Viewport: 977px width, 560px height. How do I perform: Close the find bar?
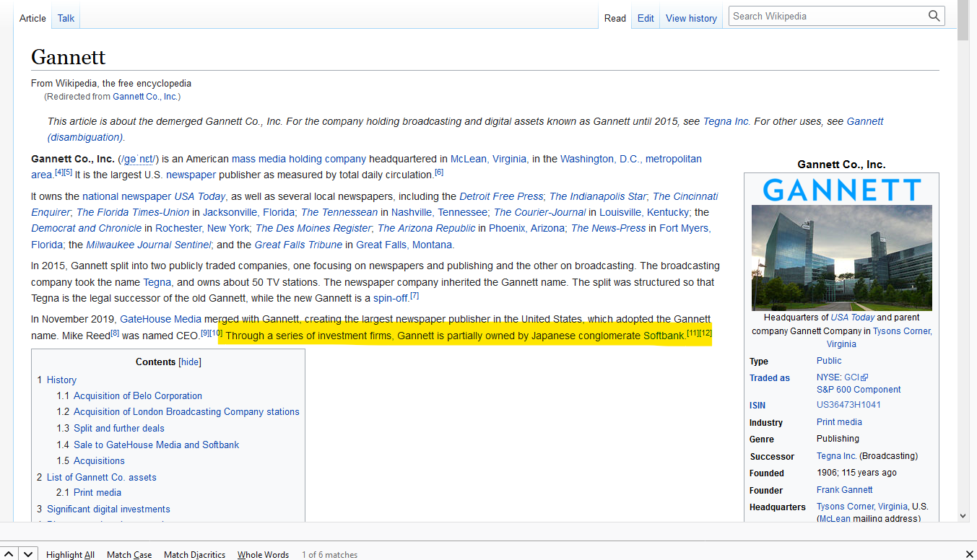[x=969, y=554]
